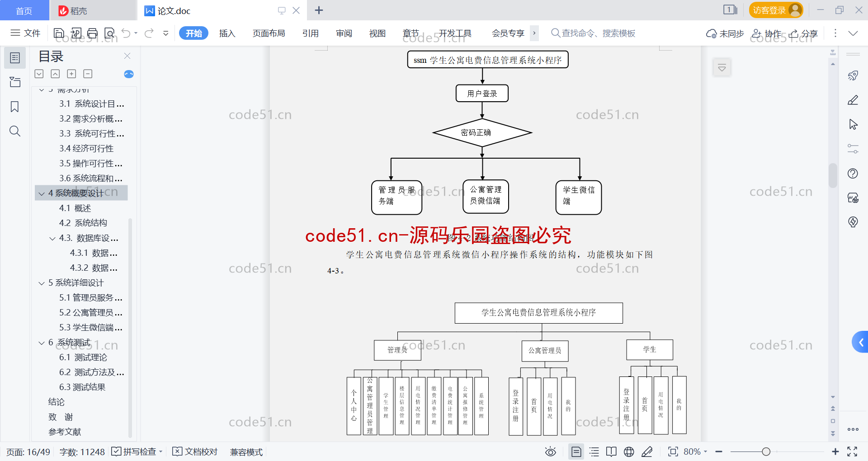Click the zoom in plus button
Screen dimensions: 868x461
pos(835,452)
